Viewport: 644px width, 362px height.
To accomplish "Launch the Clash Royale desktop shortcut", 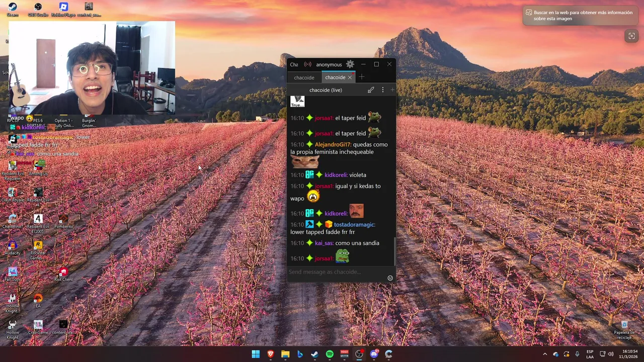I will click(x=13, y=195).
